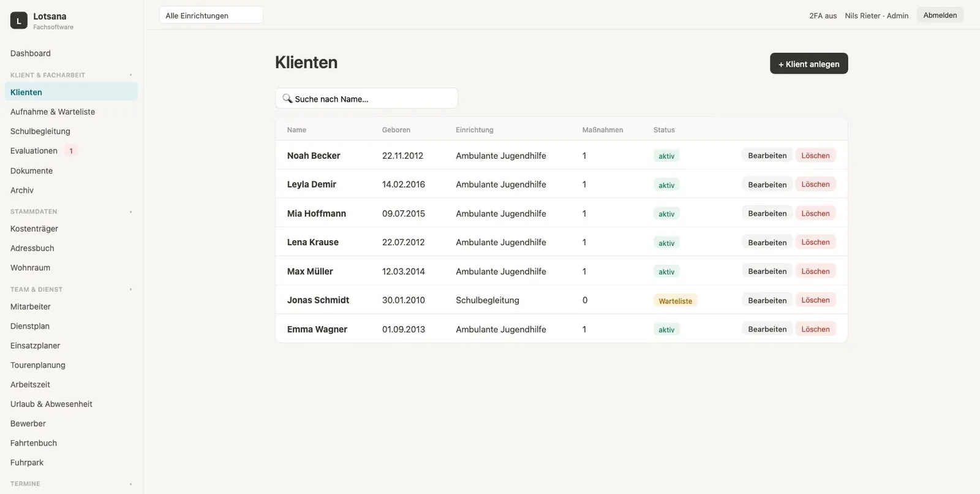Collapse the Team & Dienst section
This screenshot has height=494, width=980.
[x=130, y=289]
